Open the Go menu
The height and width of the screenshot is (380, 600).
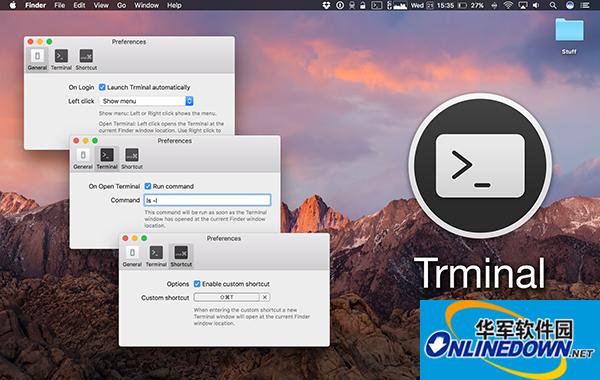[121, 5]
